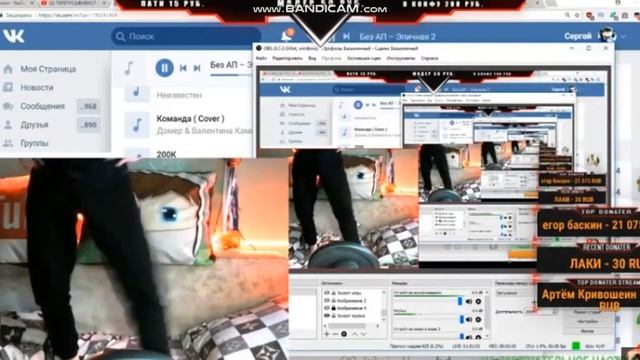Mute the playback device channel in mixer

469,301
